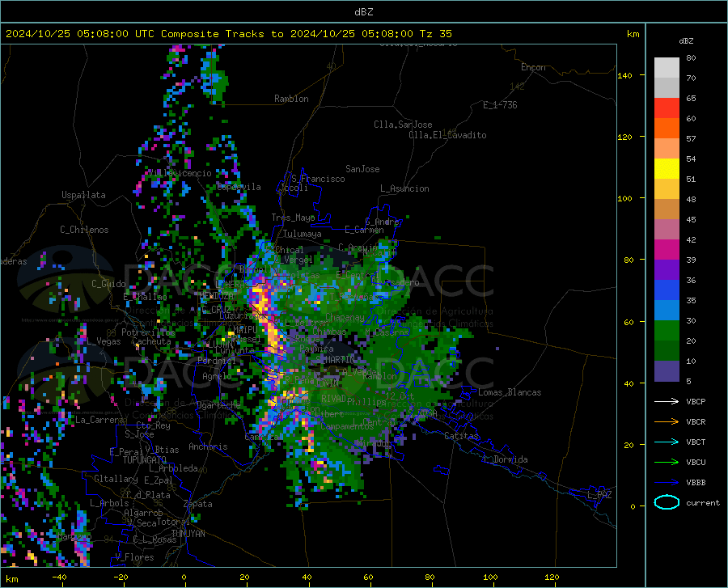Click the Lomas_Blancas map label
The width and height of the screenshot is (728, 588).
(510, 392)
